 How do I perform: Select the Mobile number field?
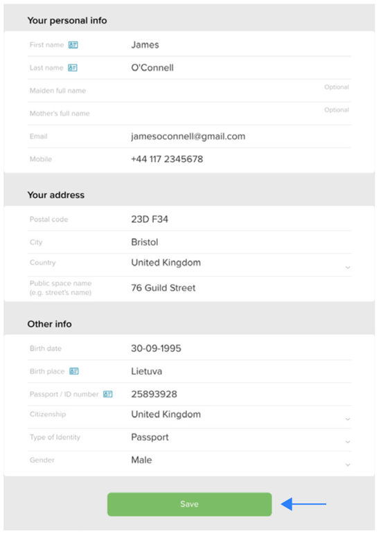190,159
